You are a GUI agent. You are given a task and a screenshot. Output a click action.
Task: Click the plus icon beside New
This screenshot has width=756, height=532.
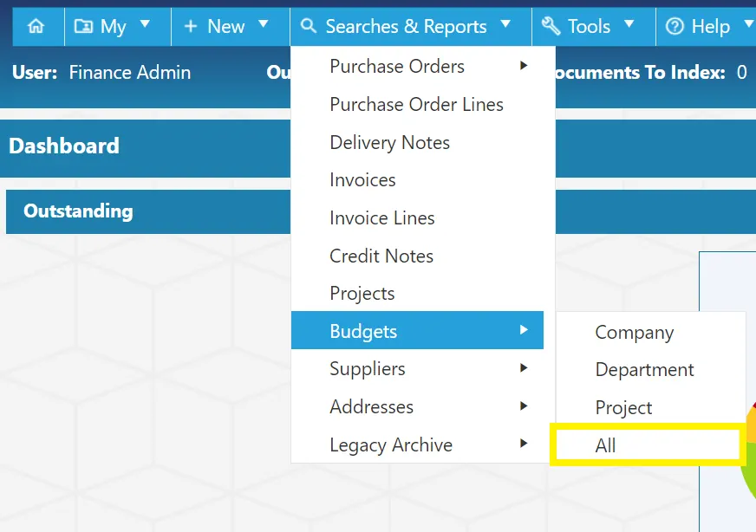[x=191, y=25]
